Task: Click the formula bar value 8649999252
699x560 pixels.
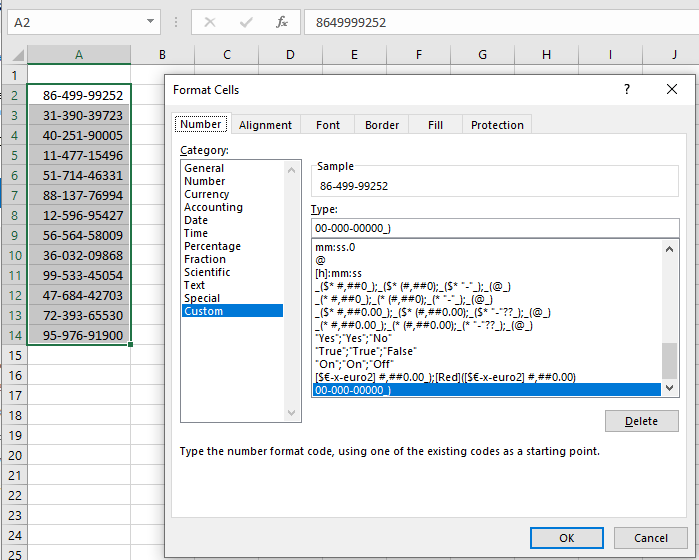Action: [x=351, y=23]
